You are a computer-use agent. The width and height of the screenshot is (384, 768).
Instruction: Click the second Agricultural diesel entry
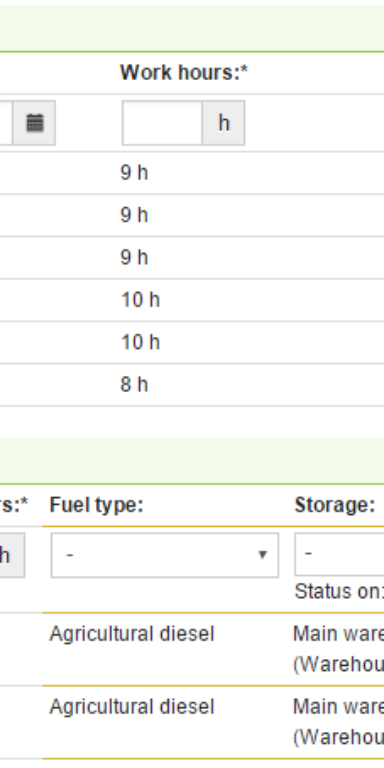[132, 707]
